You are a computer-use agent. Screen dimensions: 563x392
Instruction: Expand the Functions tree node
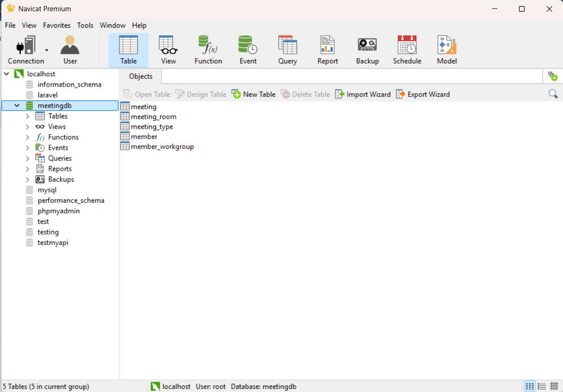pos(28,137)
